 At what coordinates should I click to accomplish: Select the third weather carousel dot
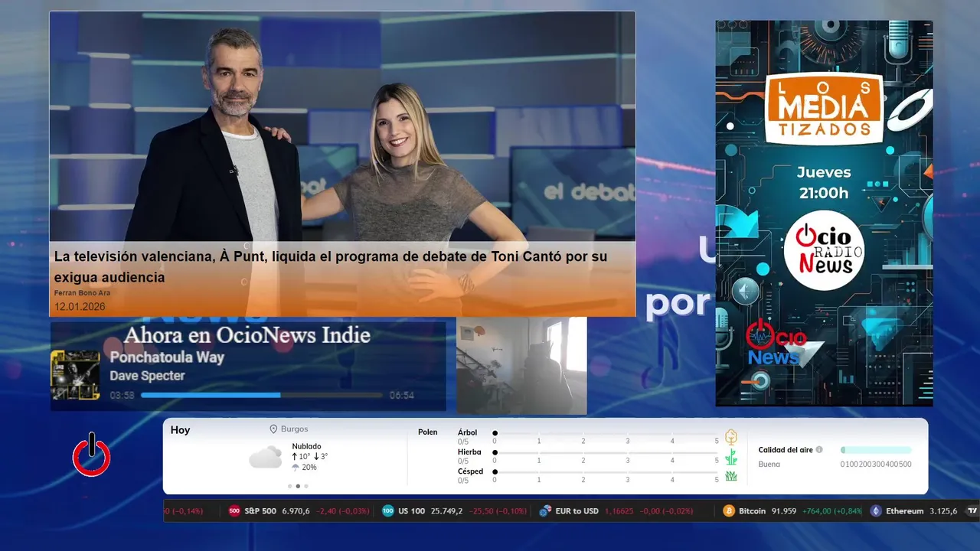pyautogui.click(x=306, y=486)
